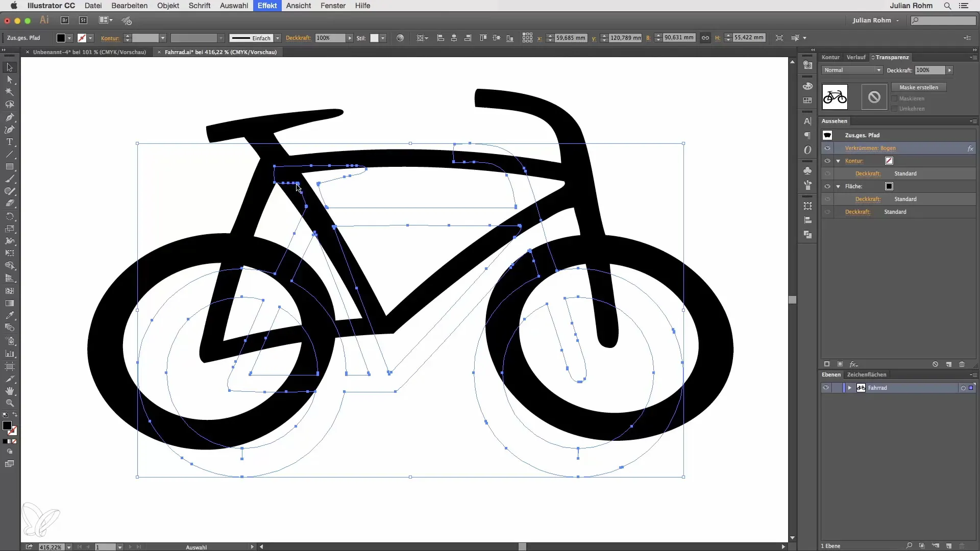Click the Kontur link in Aussehen panel
This screenshot has width=980, height=551.
(854, 161)
